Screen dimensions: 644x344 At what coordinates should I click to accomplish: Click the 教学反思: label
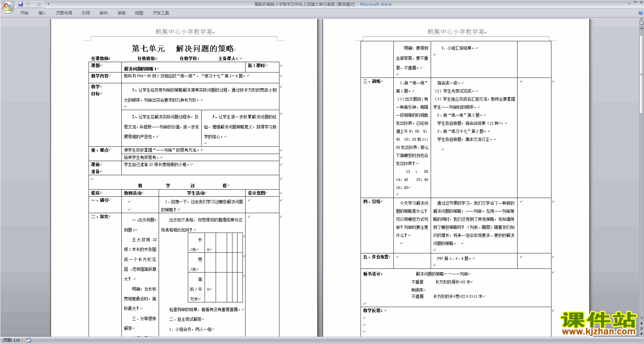373,311
